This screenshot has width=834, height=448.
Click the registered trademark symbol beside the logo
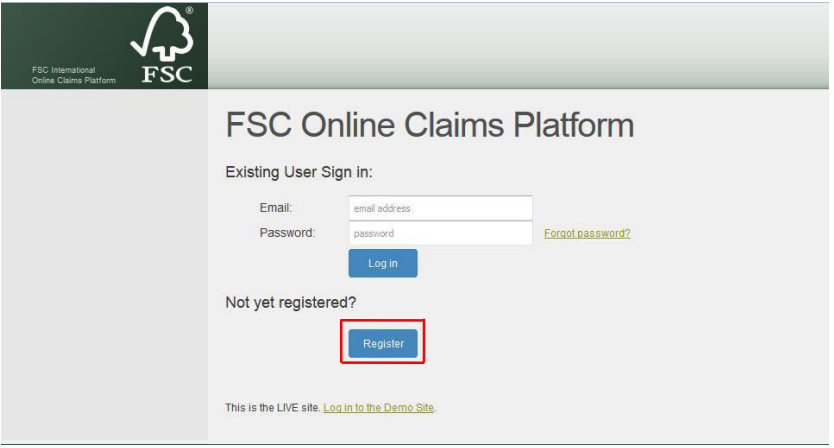pyautogui.click(x=189, y=10)
